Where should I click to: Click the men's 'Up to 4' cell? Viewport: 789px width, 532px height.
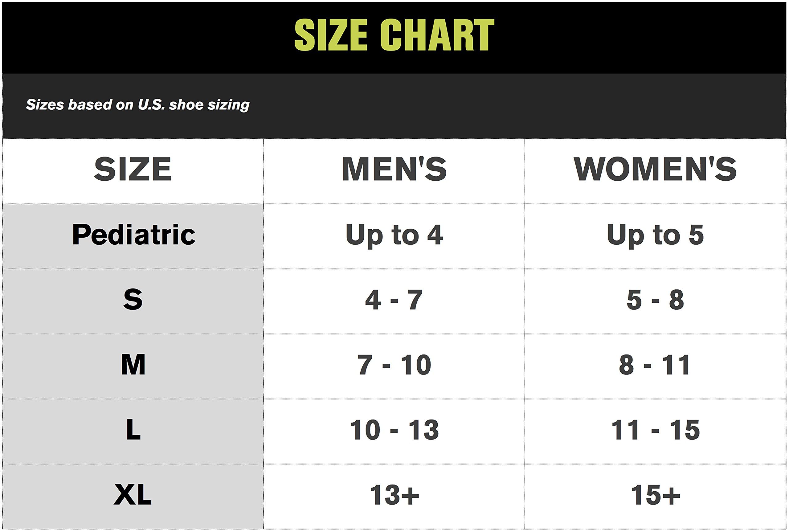394,235
